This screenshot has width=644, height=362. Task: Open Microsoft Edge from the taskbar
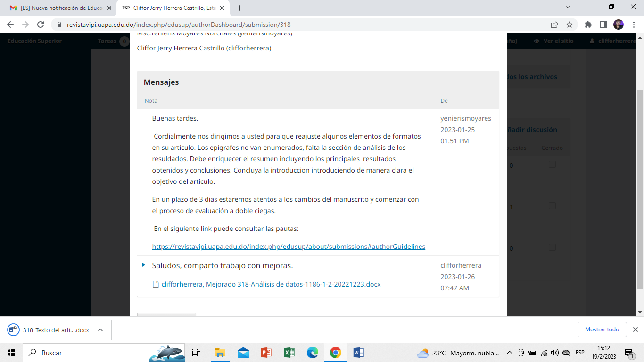tap(313, 353)
